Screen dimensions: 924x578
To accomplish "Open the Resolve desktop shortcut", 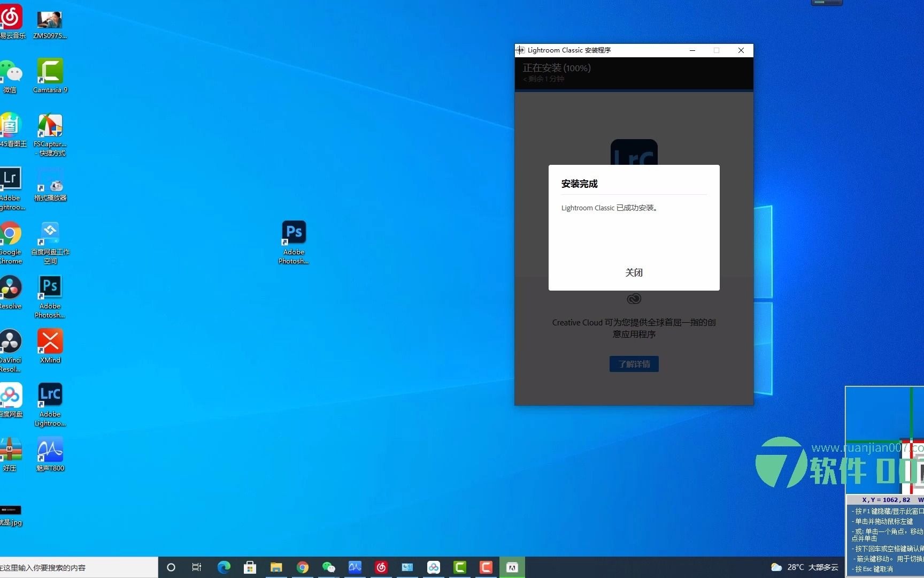I will (11, 293).
